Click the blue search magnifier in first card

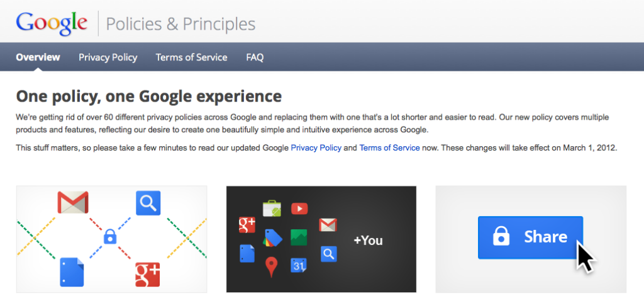coord(148,203)
